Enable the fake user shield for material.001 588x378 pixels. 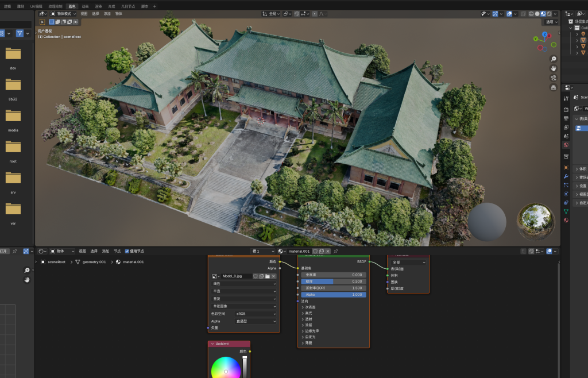click(x=315, y=251)
